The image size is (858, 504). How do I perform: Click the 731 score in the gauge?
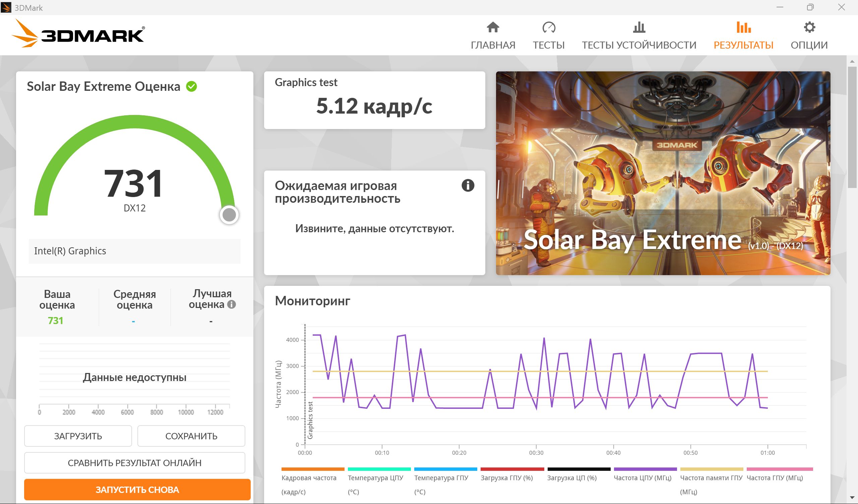click(133, 183)
